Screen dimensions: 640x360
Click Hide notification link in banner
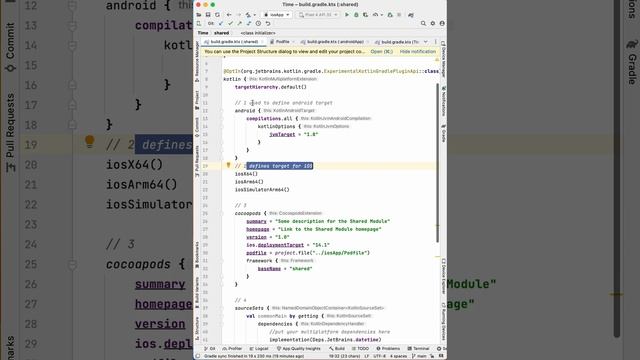tap(418, 52)
